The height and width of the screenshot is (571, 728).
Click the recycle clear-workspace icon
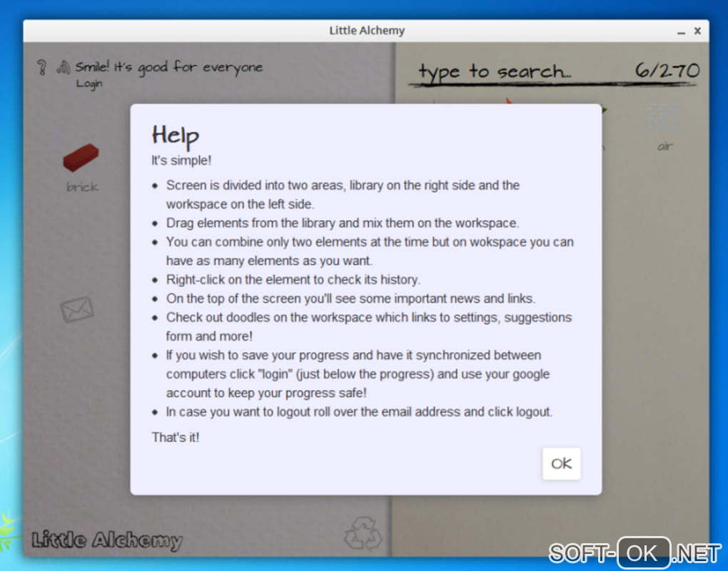point(363,534)
